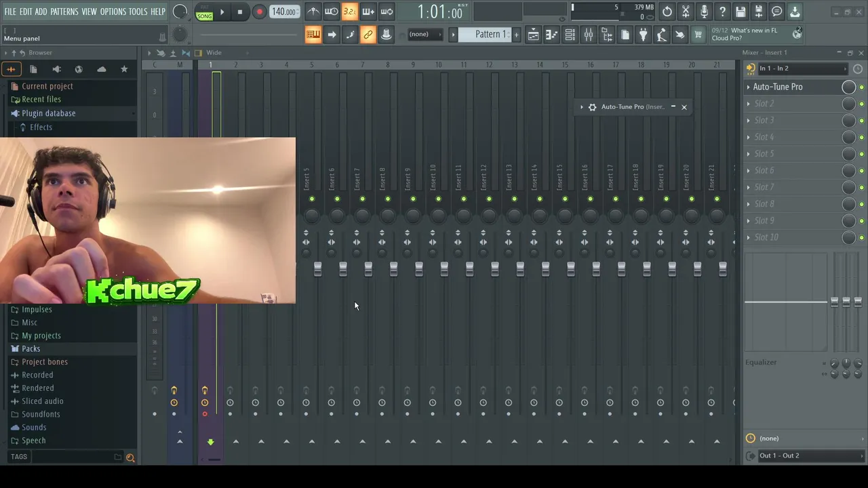868x488 pixels.
Task: Click the Insert 8 volume fader
Action: pos(393,269)
